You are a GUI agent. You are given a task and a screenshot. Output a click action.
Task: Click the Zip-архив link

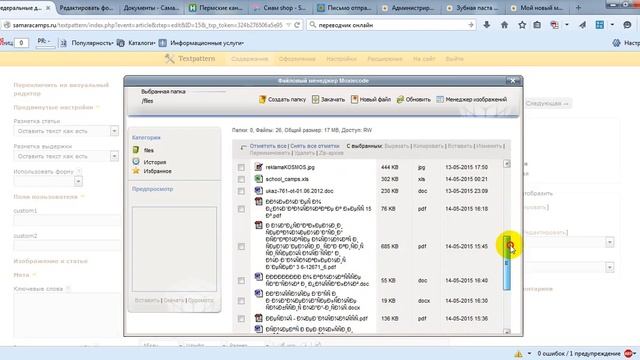coord(331,153)
